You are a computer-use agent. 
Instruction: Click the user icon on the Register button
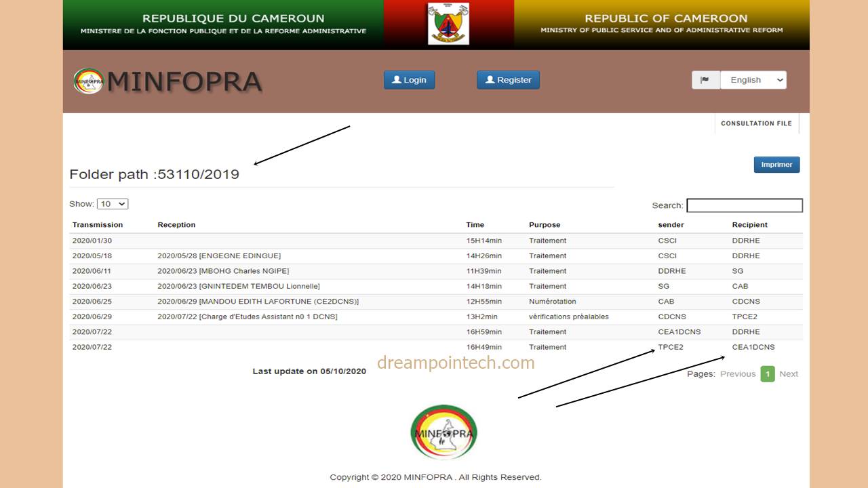pos(490,79)
